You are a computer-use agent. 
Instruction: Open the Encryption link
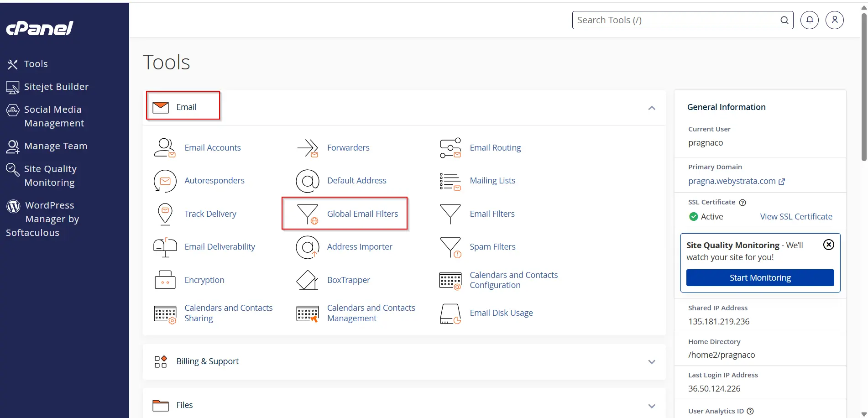click(x=204, y=280)
